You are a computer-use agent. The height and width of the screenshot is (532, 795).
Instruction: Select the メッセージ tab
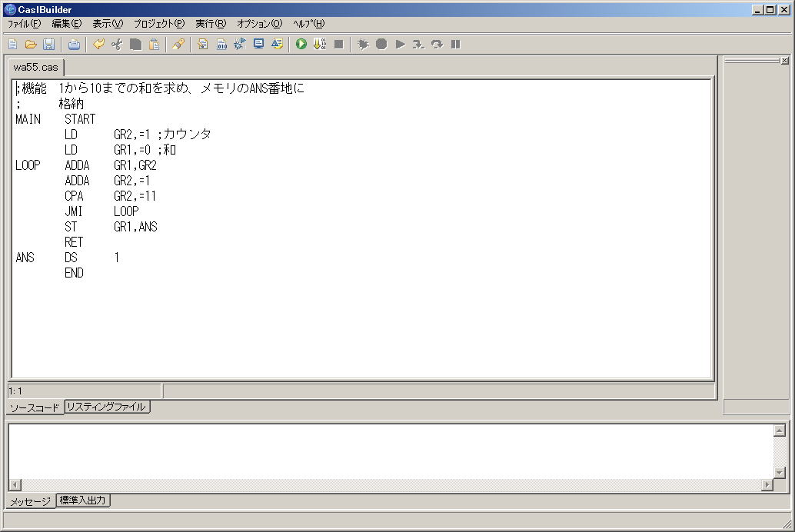coord(30,501)
